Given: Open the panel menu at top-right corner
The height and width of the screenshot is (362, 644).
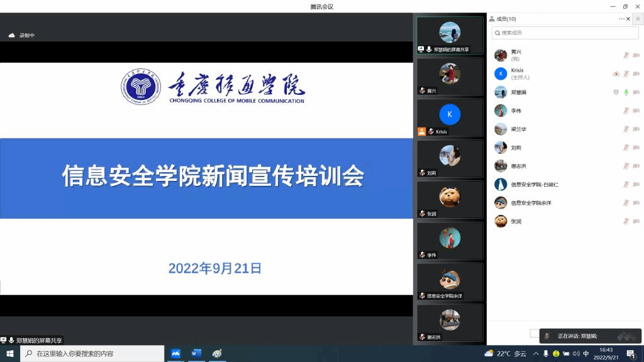Looking at the screenshot, I should click(x=637, y=19).
